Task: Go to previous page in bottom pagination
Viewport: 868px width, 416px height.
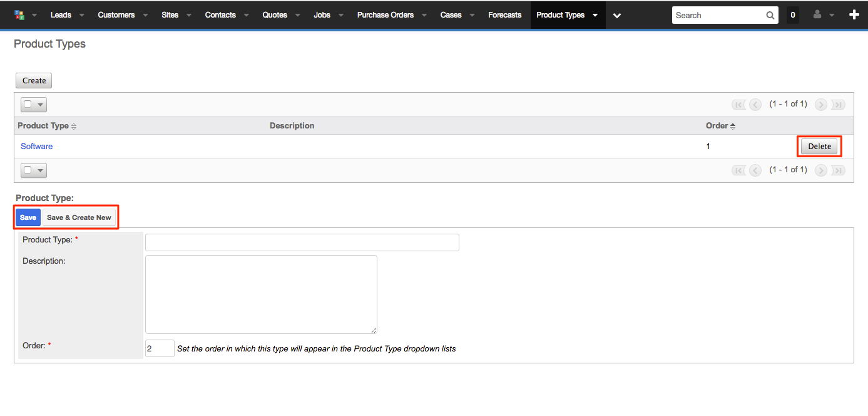Action: coord(755,170)
